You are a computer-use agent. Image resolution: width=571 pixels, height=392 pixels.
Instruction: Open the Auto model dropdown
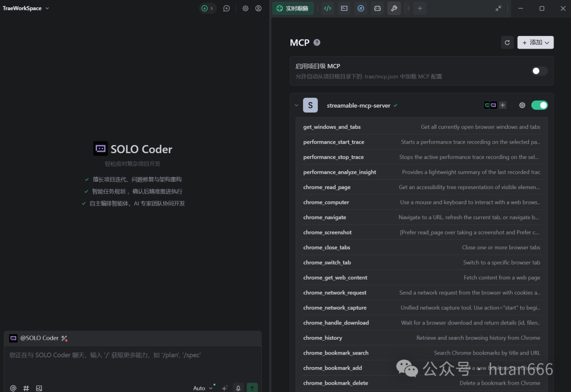coord(203,388)
